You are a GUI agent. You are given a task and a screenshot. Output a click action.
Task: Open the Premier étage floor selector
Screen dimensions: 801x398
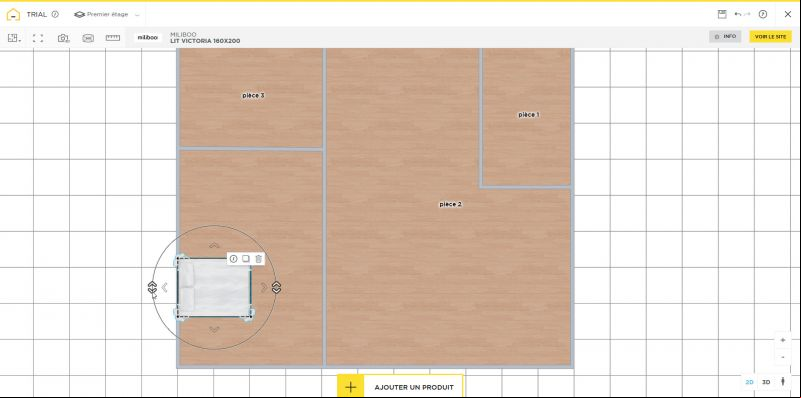point(101,14)
